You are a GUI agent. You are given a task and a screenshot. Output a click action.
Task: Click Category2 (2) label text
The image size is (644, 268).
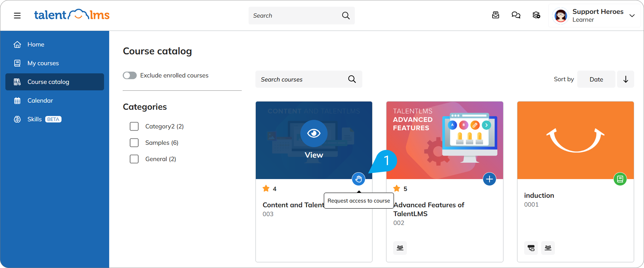point(164,126)
